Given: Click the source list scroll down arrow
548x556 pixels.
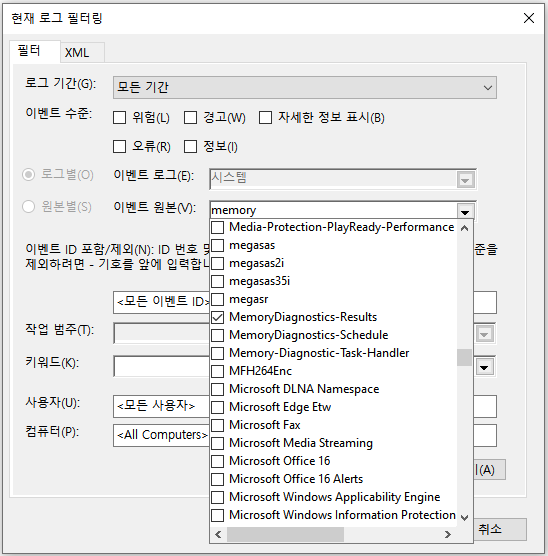Looking at the screenshot, I should coord(464,518).
